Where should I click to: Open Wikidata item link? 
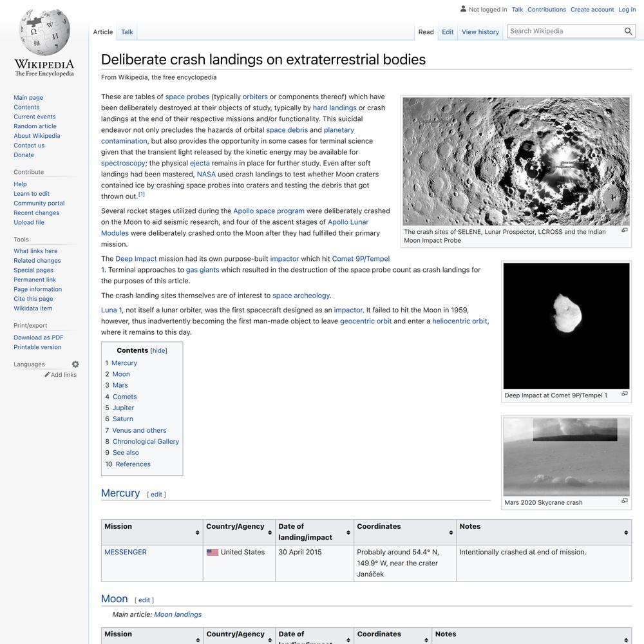click(x=33, y=309)
